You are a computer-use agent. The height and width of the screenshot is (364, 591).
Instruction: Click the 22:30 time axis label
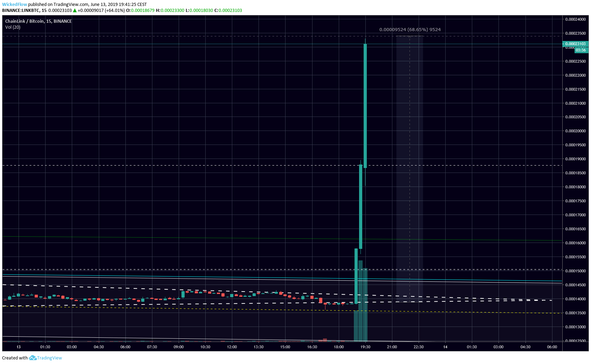(x=419, y=347)
